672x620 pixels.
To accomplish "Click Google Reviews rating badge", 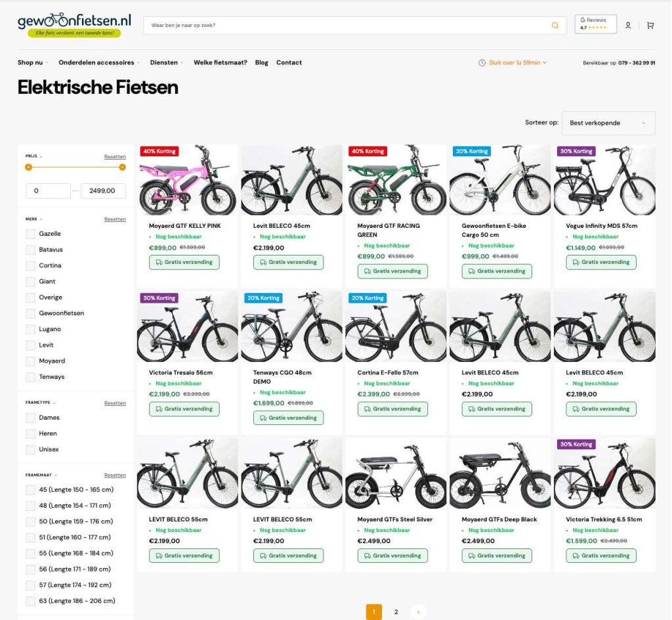I will point(595,24).
